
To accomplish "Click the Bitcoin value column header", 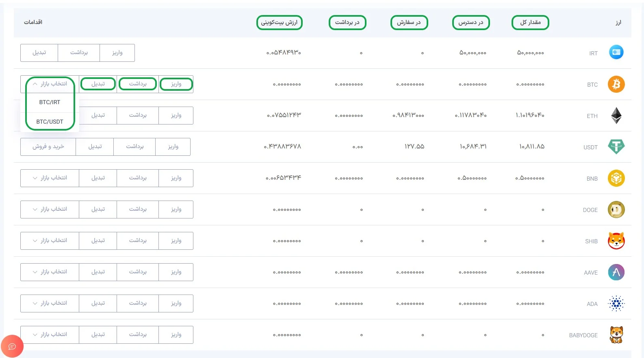I will 279,22.
